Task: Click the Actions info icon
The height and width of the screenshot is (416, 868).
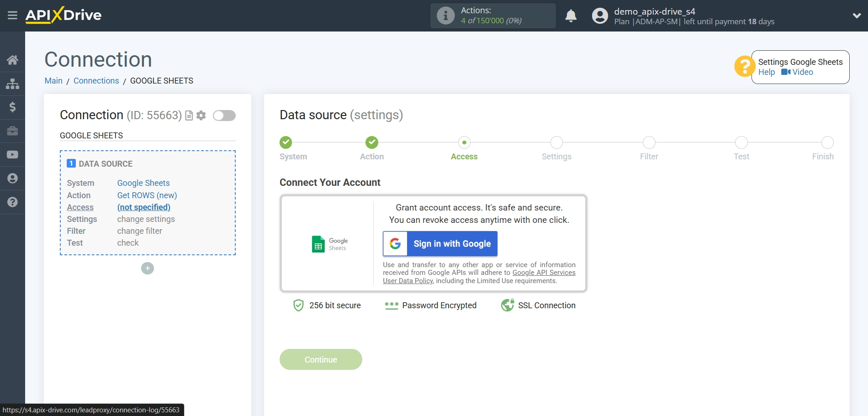Action: point(445,16)
